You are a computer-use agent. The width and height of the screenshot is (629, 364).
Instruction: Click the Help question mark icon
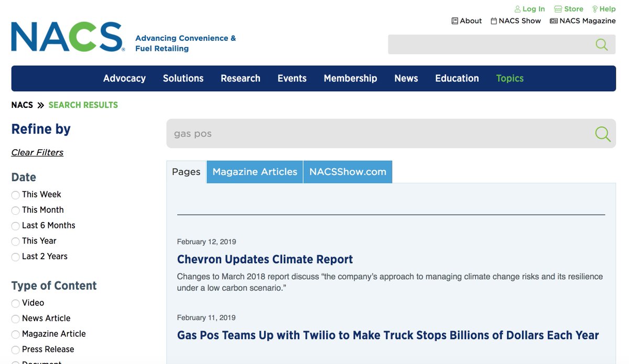(595, 9)
